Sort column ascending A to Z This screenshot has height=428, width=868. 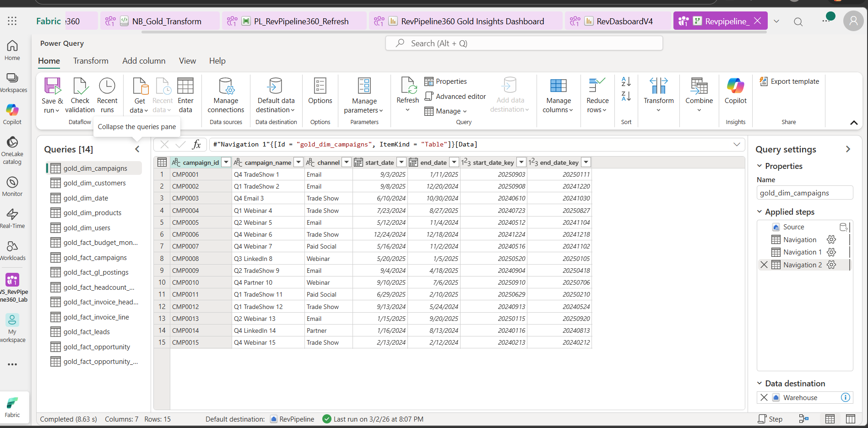tap(626, 81)
